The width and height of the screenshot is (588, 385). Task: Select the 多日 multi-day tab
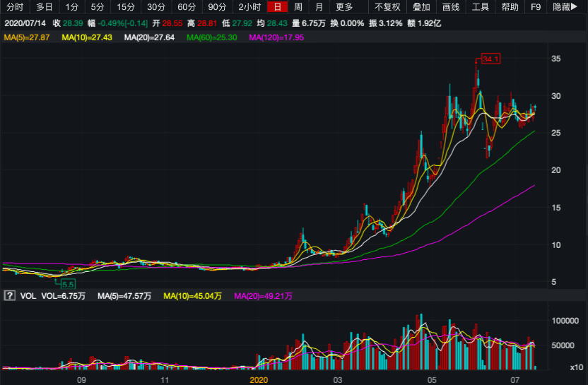pos(44,7)
